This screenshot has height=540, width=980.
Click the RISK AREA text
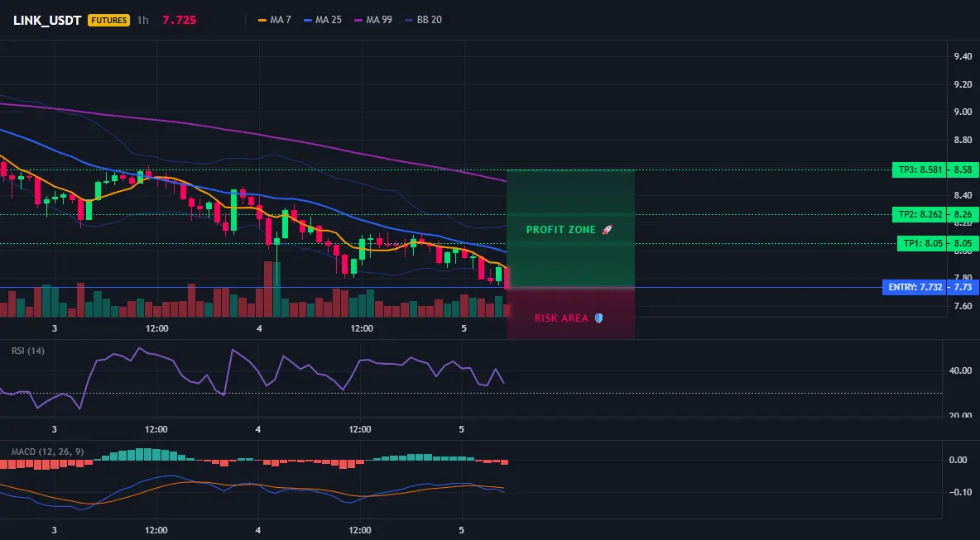561,318
